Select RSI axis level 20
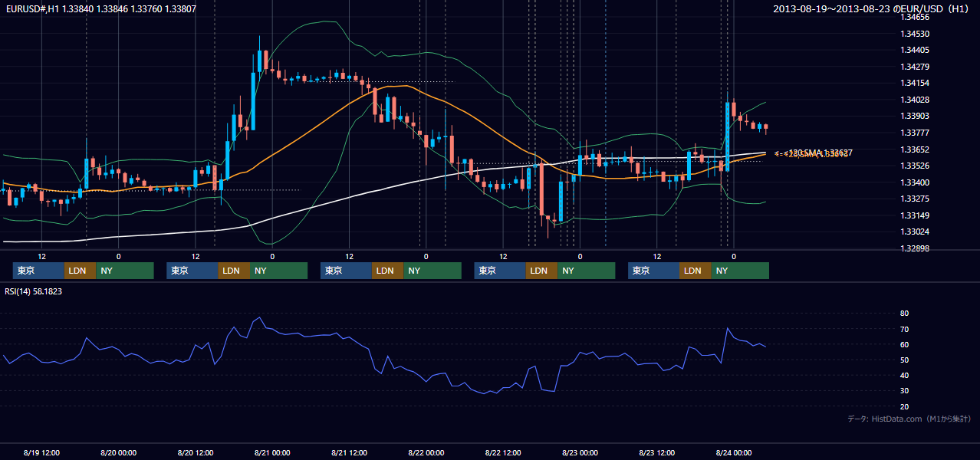The width and height of the screenshot is (980, 460). pos(904,406)
